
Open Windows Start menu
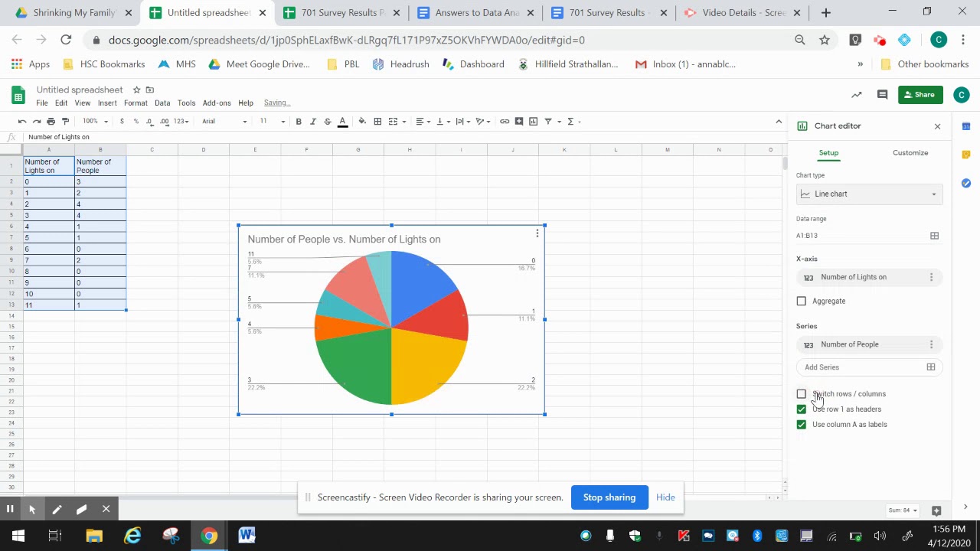pos(18,536)
